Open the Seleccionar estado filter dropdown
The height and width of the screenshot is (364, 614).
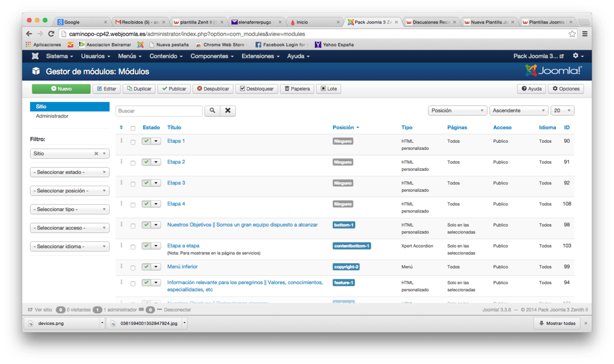(70, 172)
